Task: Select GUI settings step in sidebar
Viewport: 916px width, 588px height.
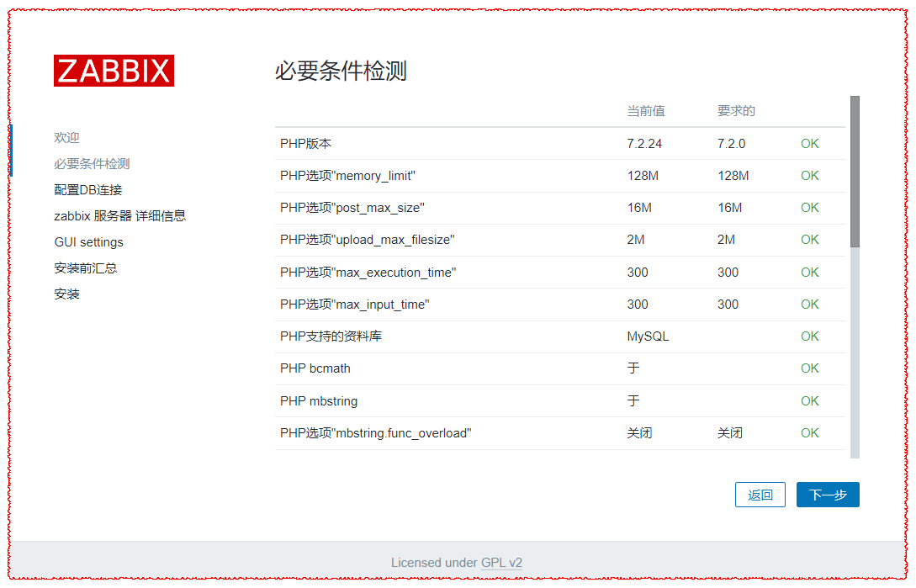Action: point(89,242)
